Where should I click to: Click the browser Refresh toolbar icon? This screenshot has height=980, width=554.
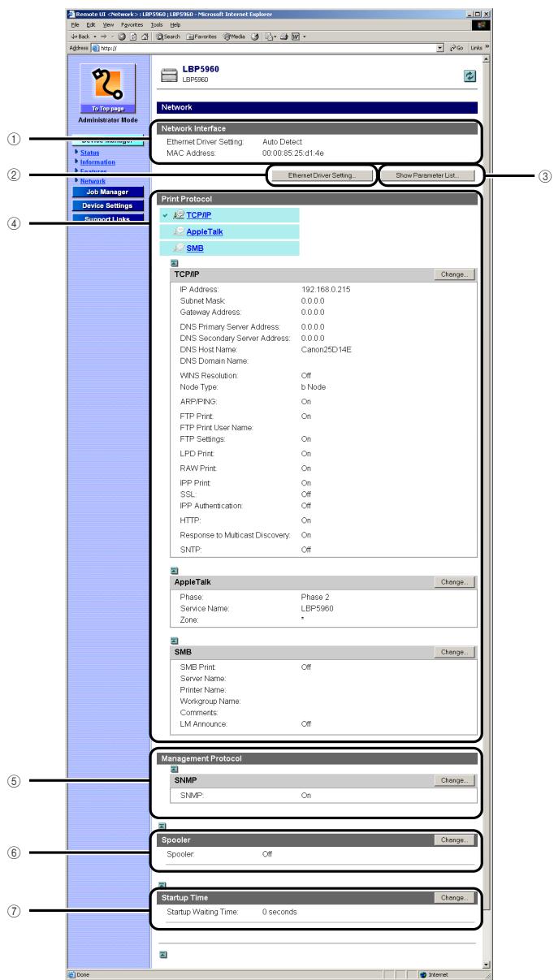click(x=133, y=37)
